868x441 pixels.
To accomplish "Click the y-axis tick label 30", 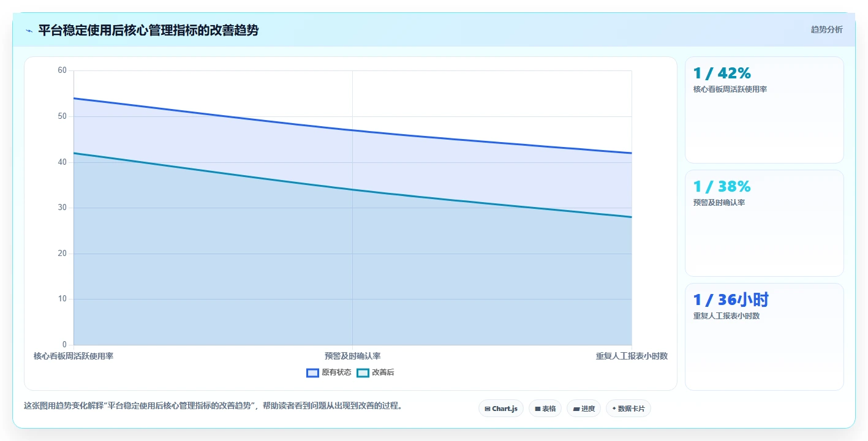I will tap(62, 208).
